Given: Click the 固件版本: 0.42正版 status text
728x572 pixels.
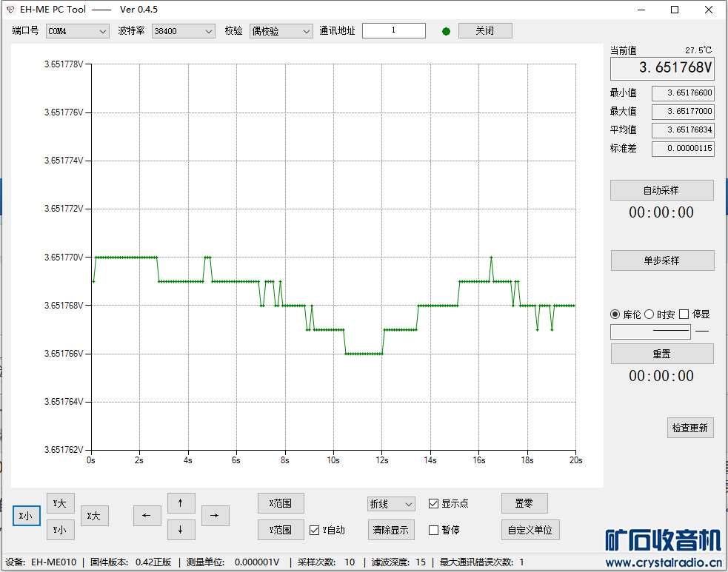Looking at the screenshot, I should point(131,562).
